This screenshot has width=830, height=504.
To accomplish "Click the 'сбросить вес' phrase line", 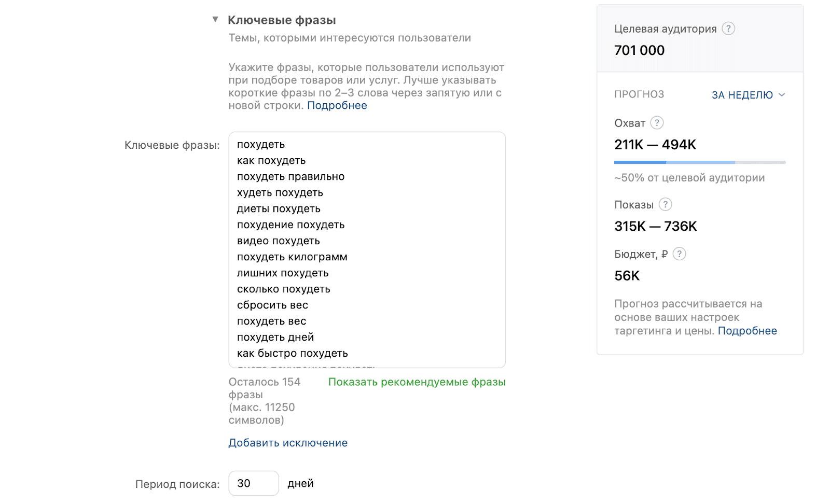I will point(272,305).
